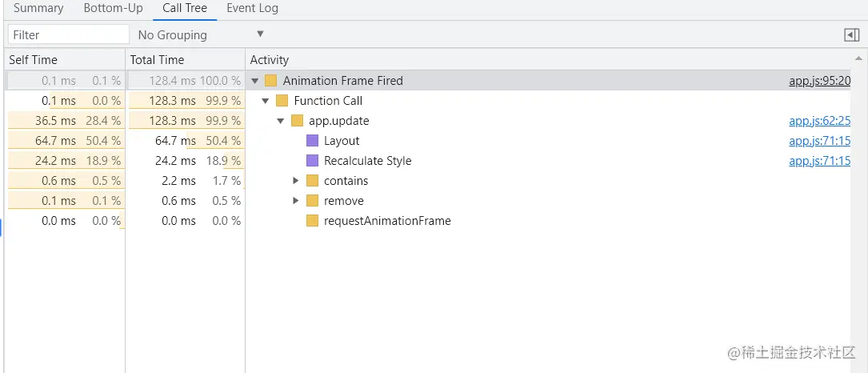Click the show/hide sidebar panel icon
The image size is (868, 373).
point(851,34)
